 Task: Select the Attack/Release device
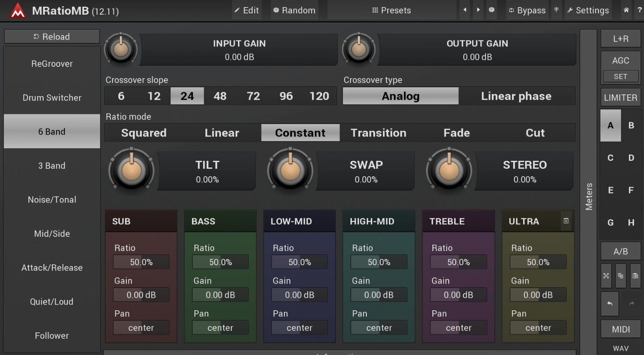52,267
